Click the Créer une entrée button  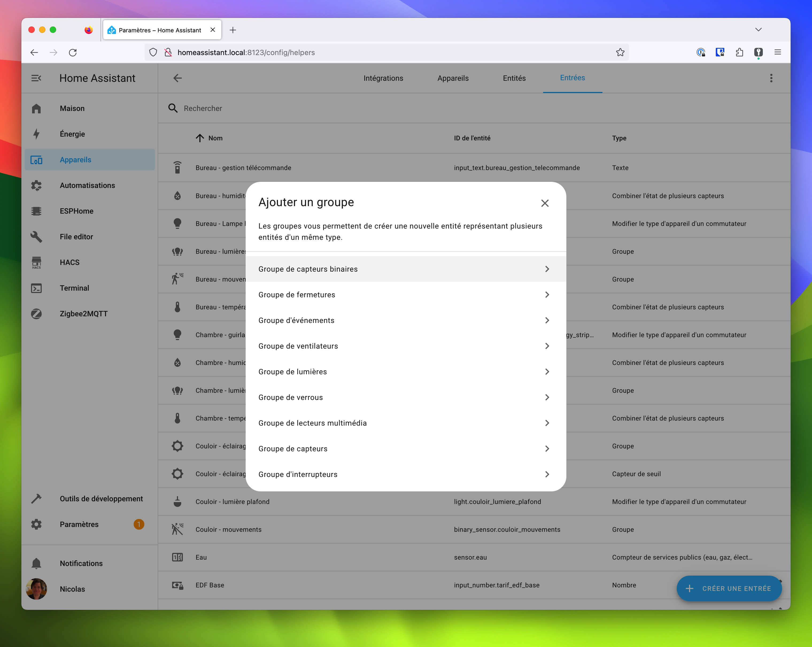coord(729,588)
